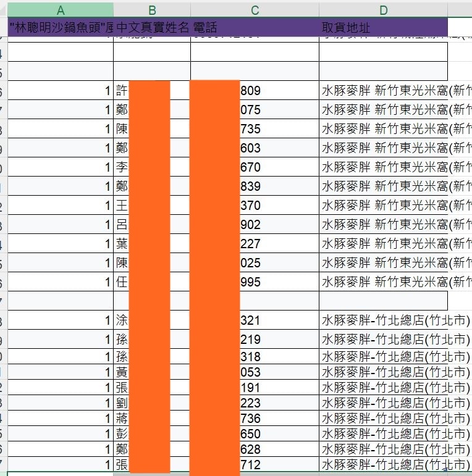Select quantity 1 cell in 呂 row
Image resolution: width=472 pixels, height=476 pixels.
[61, 224]
